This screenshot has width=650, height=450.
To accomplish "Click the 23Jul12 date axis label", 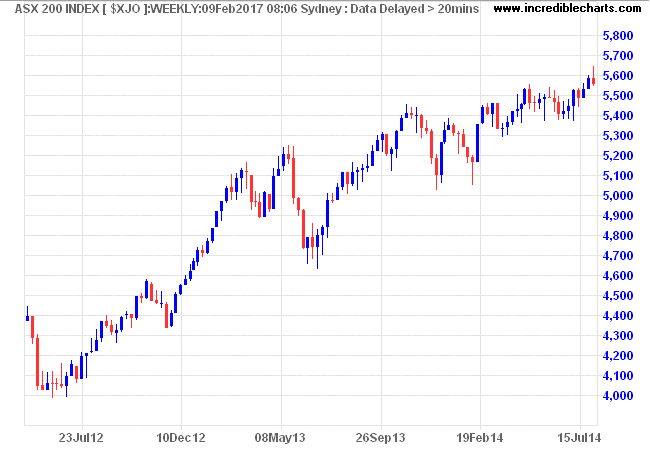I will point(81,438).
